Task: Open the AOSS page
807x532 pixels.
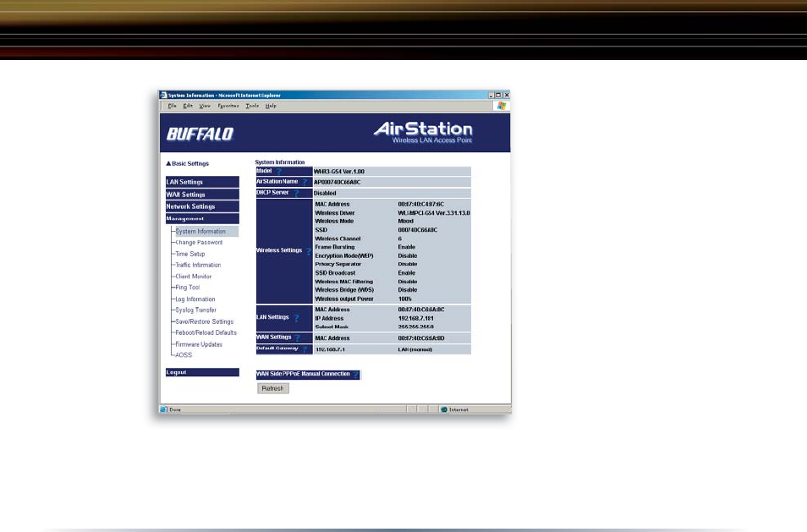Action: 184,355
